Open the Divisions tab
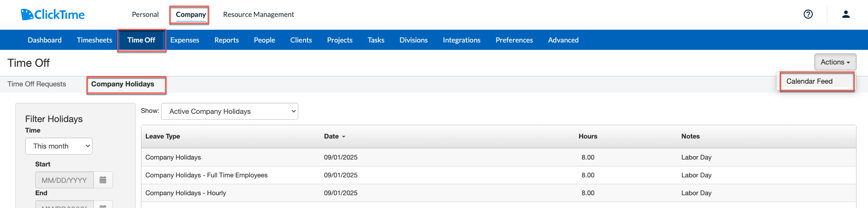This screenshot has height=208, width=868. point(414,40)
